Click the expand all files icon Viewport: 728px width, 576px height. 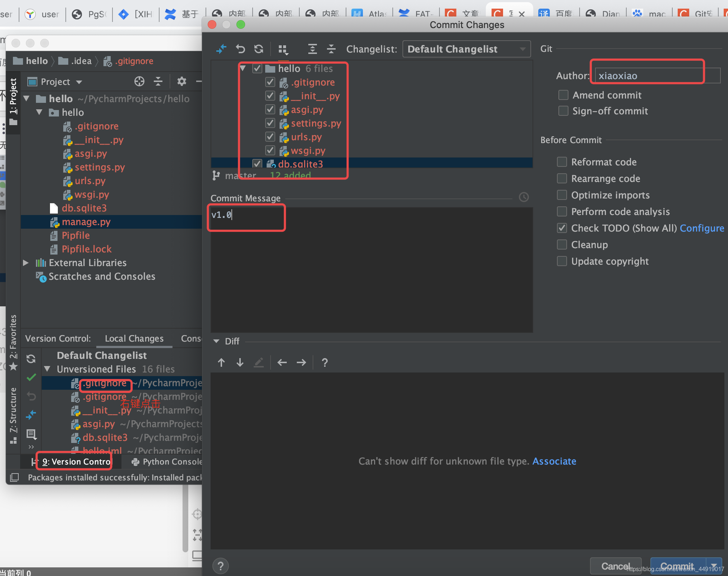coord(312,49)
